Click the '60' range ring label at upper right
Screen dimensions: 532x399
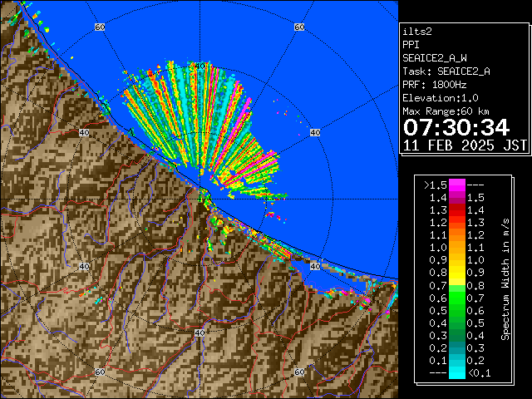[x=299, y=27]
